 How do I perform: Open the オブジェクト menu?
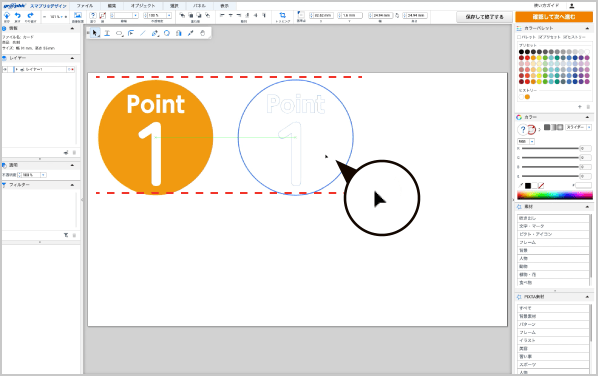tap(143, 6)
